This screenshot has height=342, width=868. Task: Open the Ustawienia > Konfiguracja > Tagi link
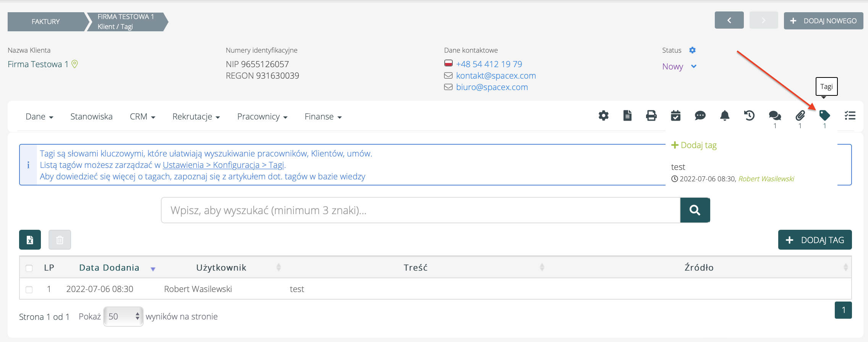click(x=223, y=165)
